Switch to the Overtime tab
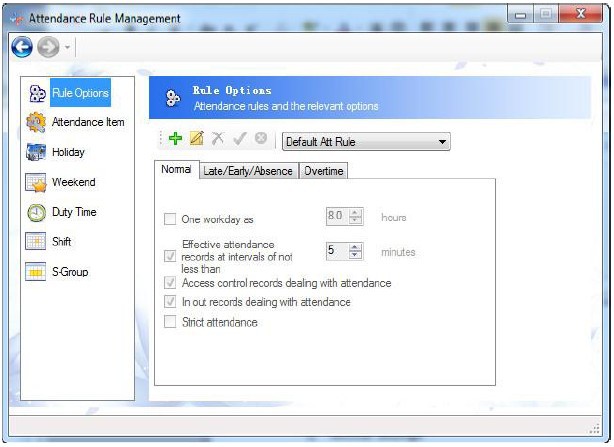Screen dimensions: 614x447 (x=323, y=171)
